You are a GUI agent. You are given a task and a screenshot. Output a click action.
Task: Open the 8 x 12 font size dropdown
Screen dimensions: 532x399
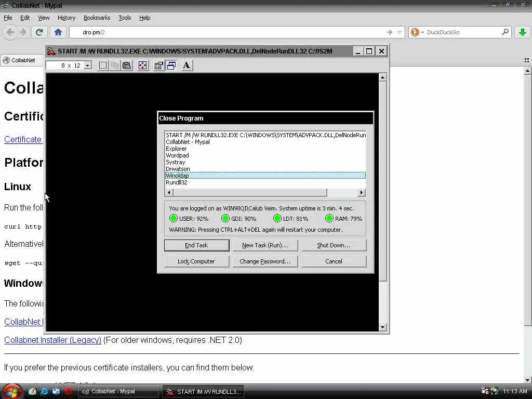(x=88, y=65)
